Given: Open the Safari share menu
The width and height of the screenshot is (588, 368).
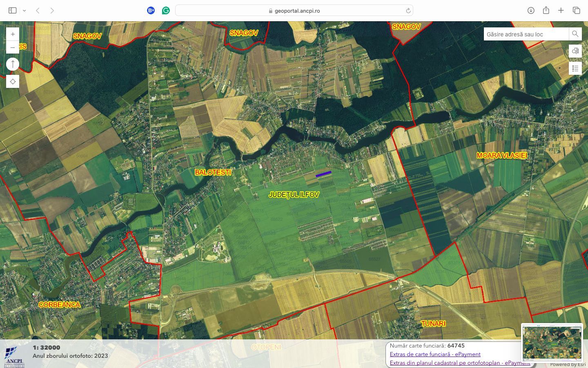Looking at the screenshot, I should [x=546, y=10].
